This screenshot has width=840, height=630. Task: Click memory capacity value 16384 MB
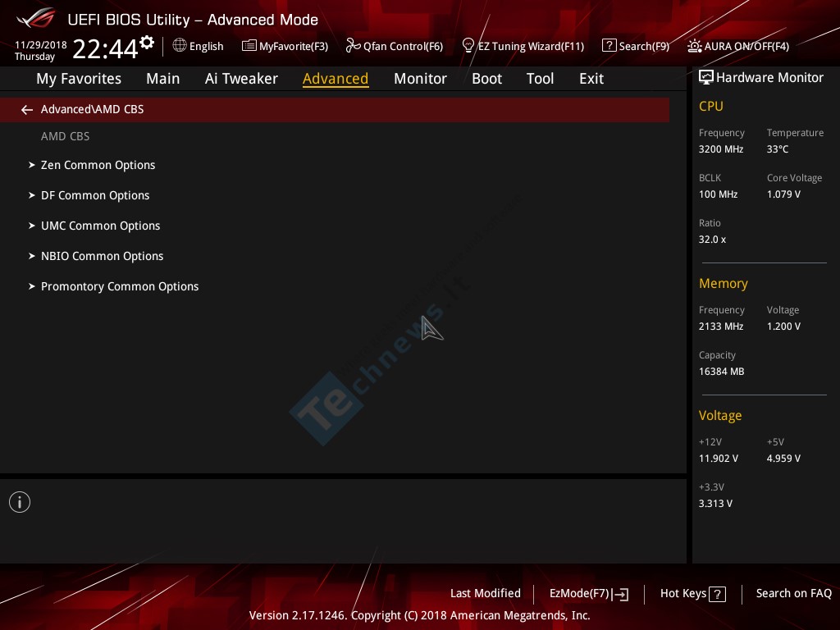coord(721,372)
